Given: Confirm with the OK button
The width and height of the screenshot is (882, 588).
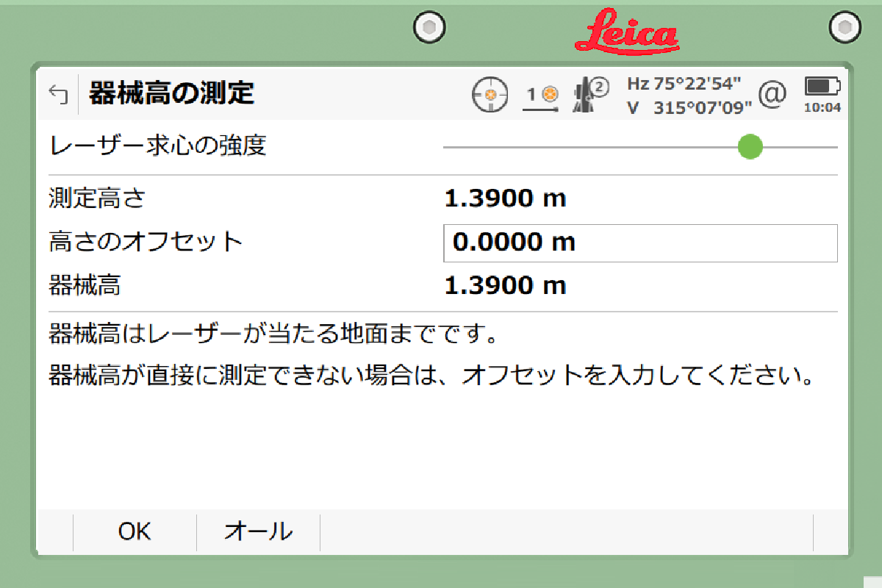Looking at the screenshot, I should (x=135, y=531).
